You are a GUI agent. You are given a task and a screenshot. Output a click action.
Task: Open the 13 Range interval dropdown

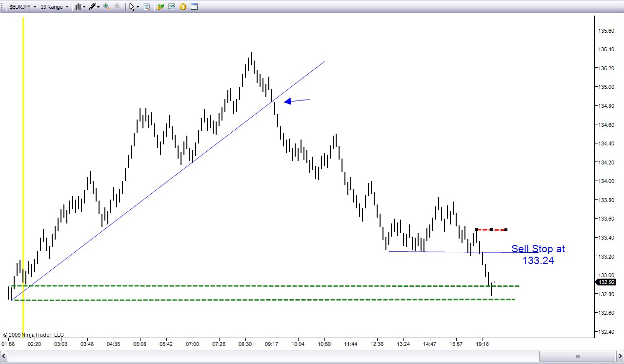(54, 7)
